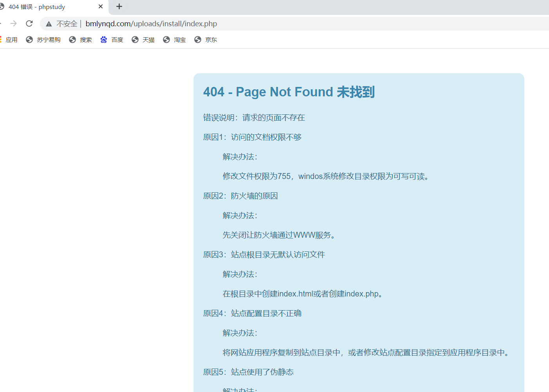Select the URL bmlynqd.com/uploads/install/index.php
549x392 pixels.
tap(151, 23)
